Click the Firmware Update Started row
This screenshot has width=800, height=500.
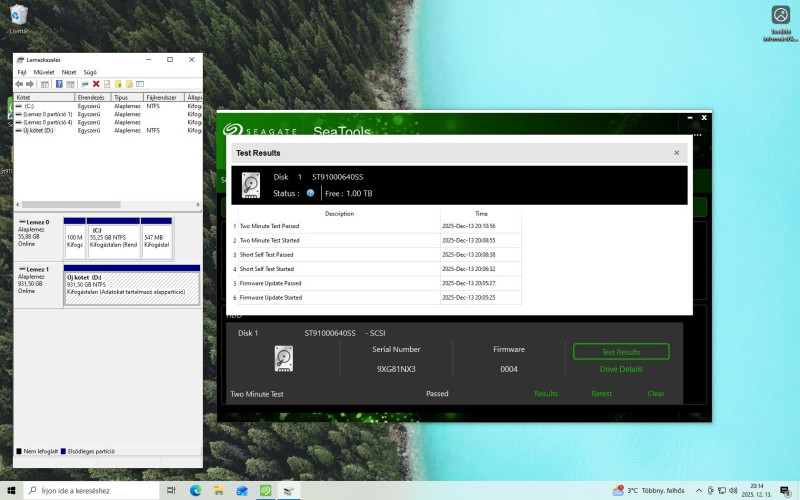pos(377,297)
